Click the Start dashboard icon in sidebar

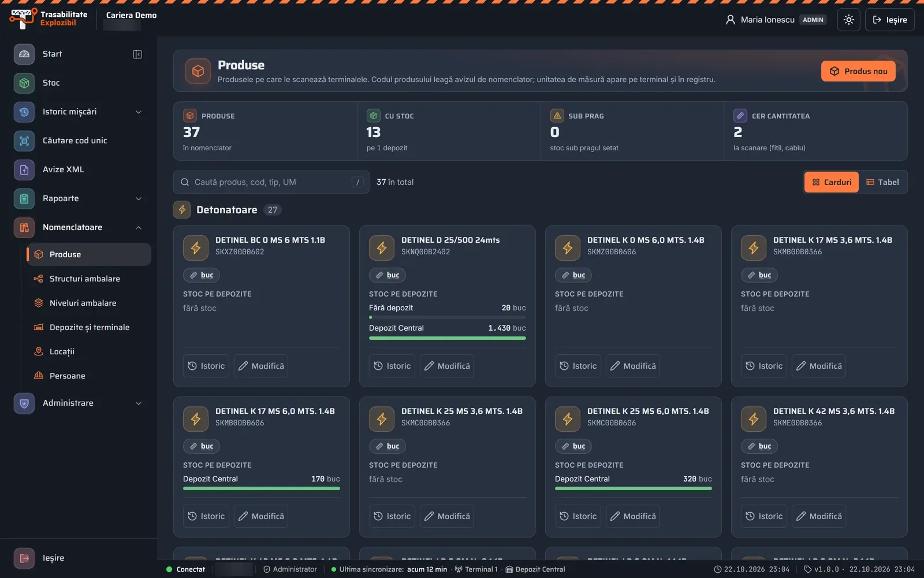point(24,54)
